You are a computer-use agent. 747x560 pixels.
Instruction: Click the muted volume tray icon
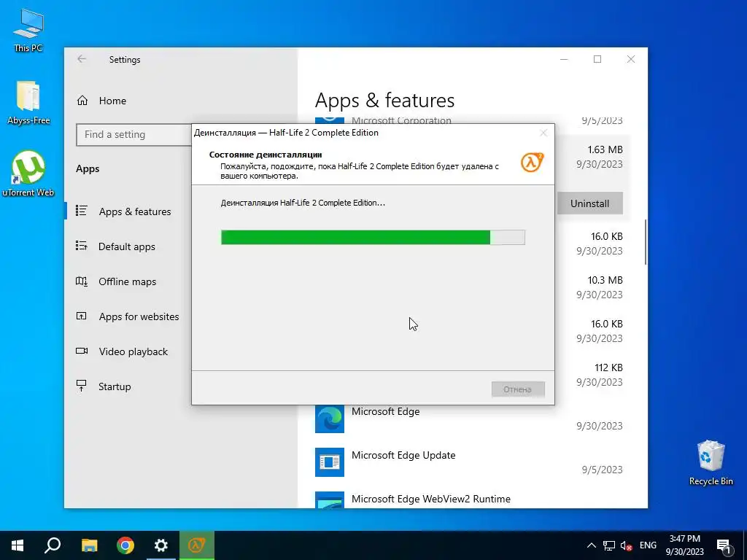(626, 545)
